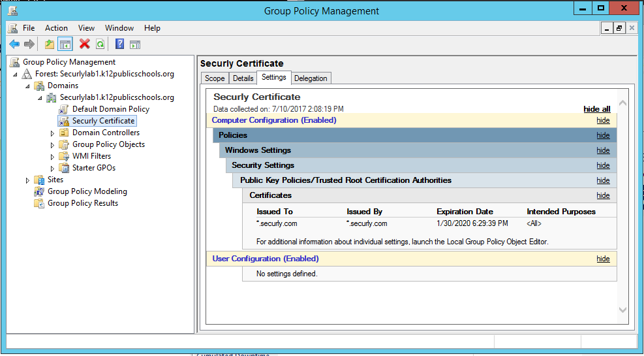The width and height of the screenshot is (644, 356).
Task: Select Group Policy Results in tree
Action: click(83, 203)
